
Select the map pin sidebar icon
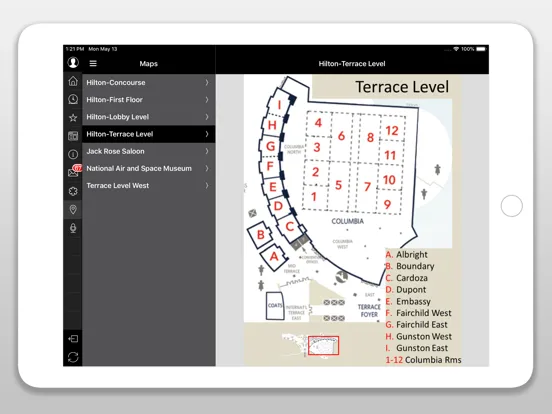73,209
